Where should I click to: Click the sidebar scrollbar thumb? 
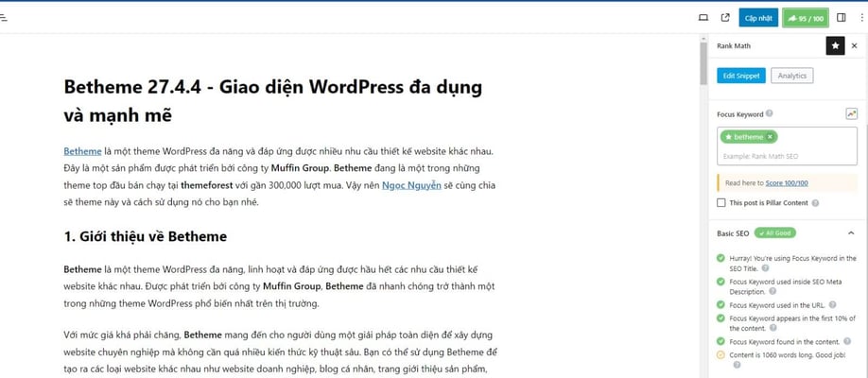703,63
